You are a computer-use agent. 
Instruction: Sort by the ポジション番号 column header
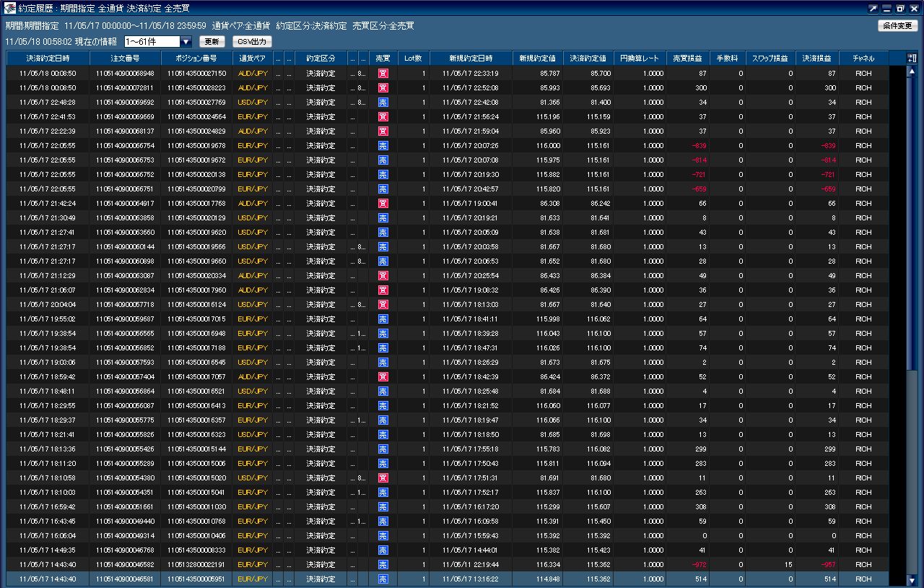point(196,59)
